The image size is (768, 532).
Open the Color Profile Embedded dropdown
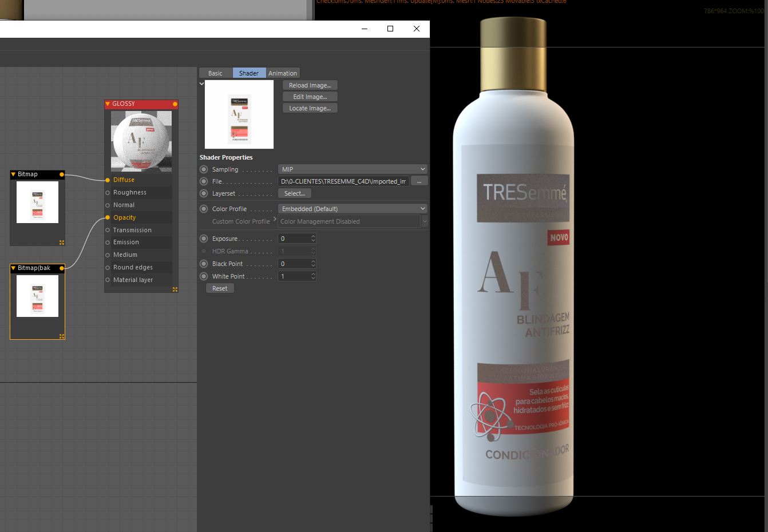point(353,209)
